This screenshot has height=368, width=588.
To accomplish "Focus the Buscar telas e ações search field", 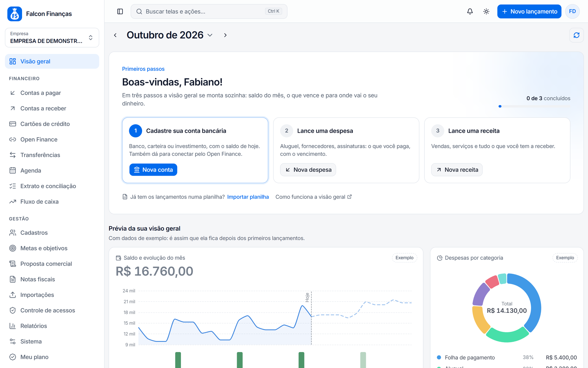I will pos(209,11).
